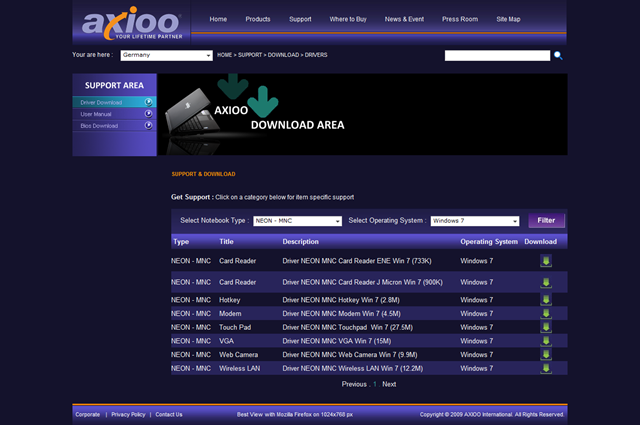Screen dimensions: 640x425
Task: Click the search magnifier icon
Action: tap(558, 56)
